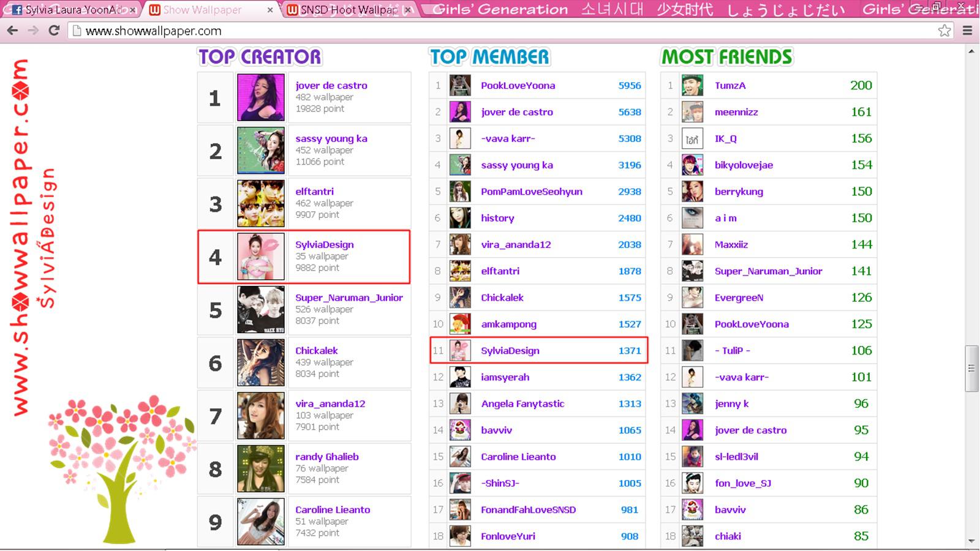The width and height of the screenshot is (980, 551).
Task: Click the address bar URL field
Action: [x=502, y=31]
